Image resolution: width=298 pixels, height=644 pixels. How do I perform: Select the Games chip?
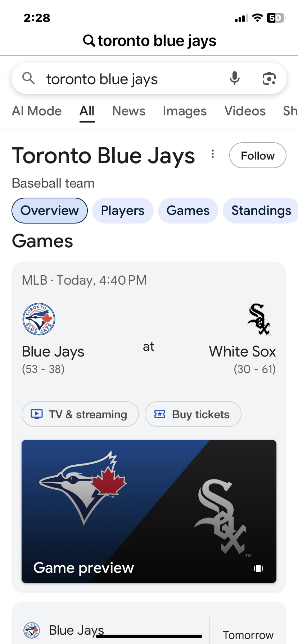point(188,211)
